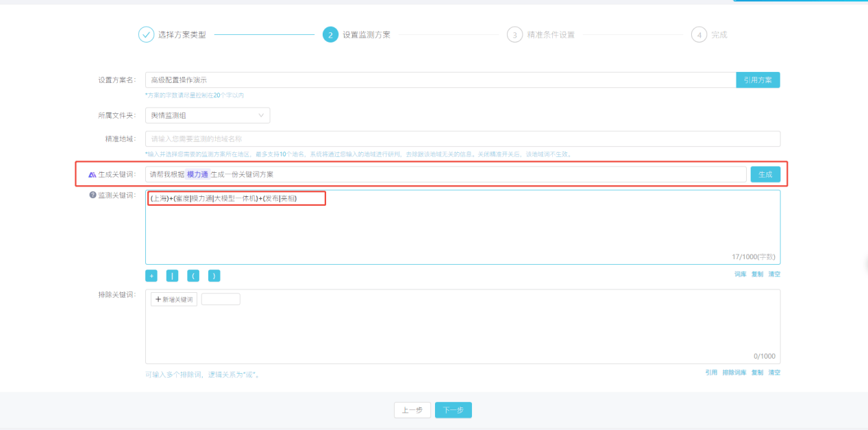This screenshot has width=868, height=430.
Task: Click the completed step 1 checkmark icon
Action: click(x=146, y=35)
